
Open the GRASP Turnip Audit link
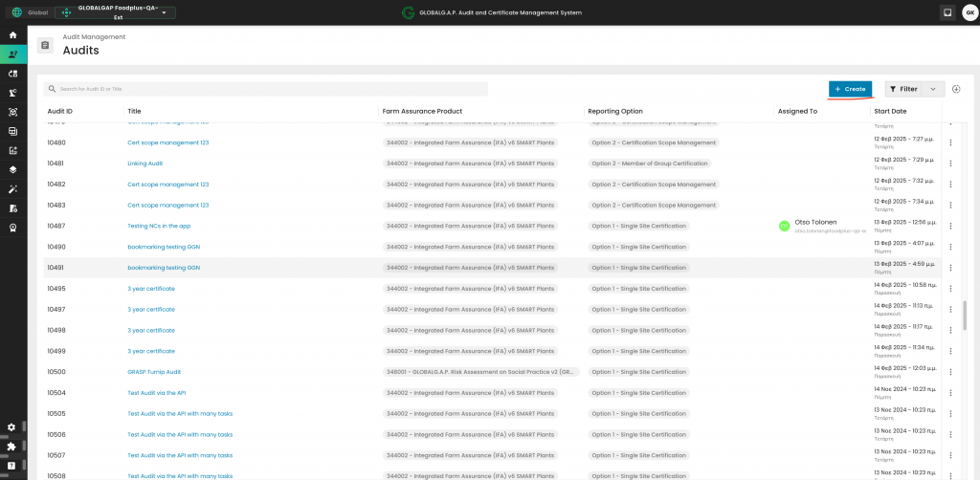[x=154, y=372]
